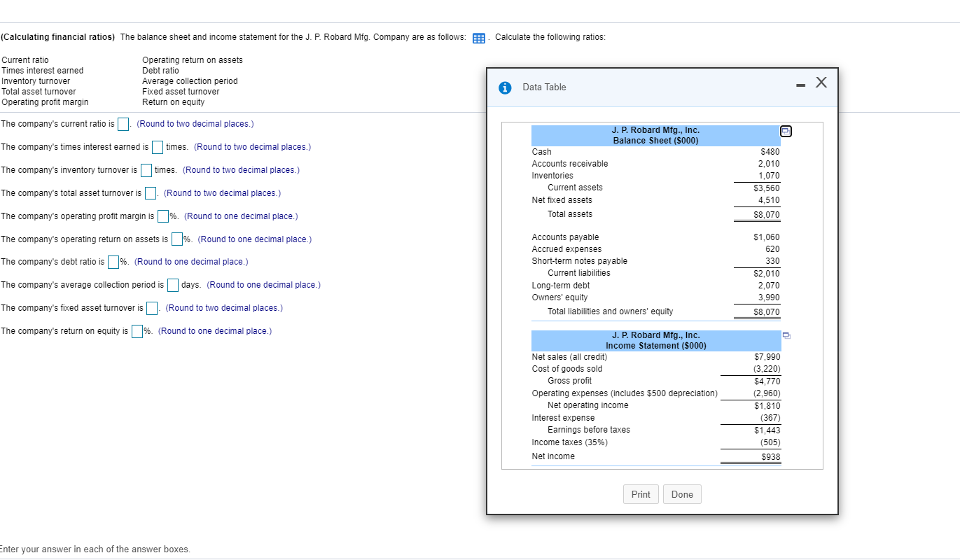960x560 pixels.
Task: Click the Balance Sheet header row
Action: pos(655,135)
